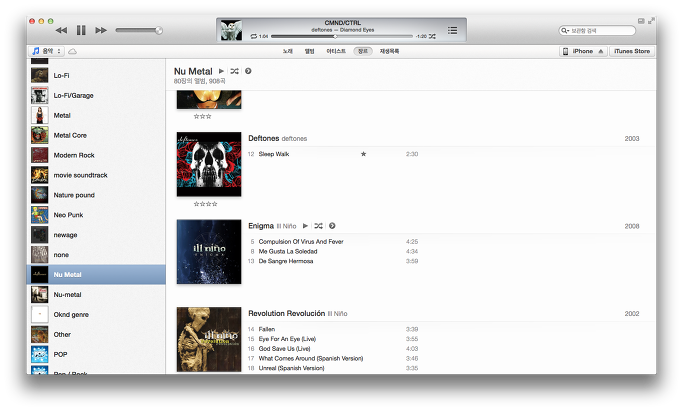
Task: Open Nu Metal header arrow options menu
Action: tap(248, 71)
